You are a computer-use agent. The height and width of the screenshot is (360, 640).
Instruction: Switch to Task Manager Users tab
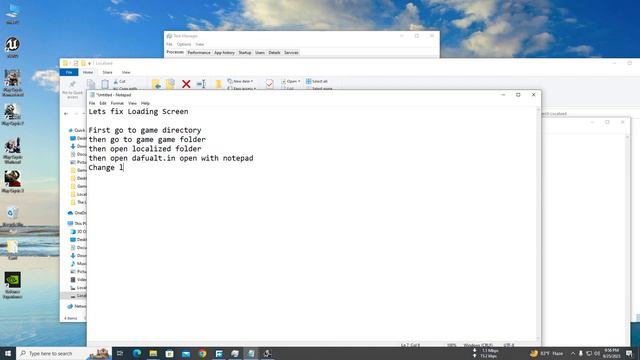pyautogui.click(x=260, y=53)
